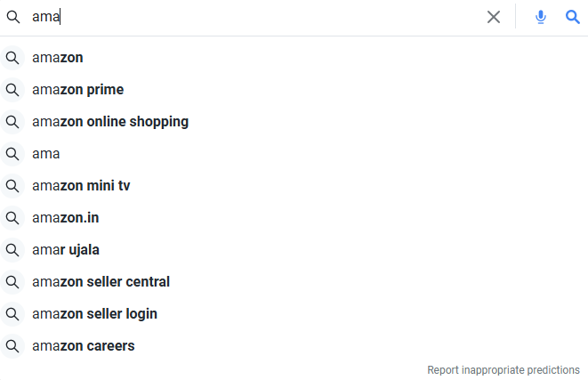This screenshot has width=588, height=380.
Task: Click magnifier icon left of search input
Action: 13,17
